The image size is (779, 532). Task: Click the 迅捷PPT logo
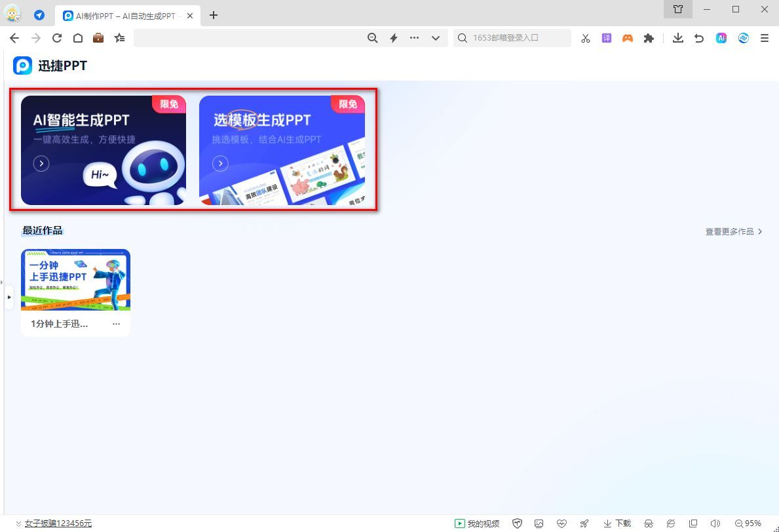[x=50, y=66]
